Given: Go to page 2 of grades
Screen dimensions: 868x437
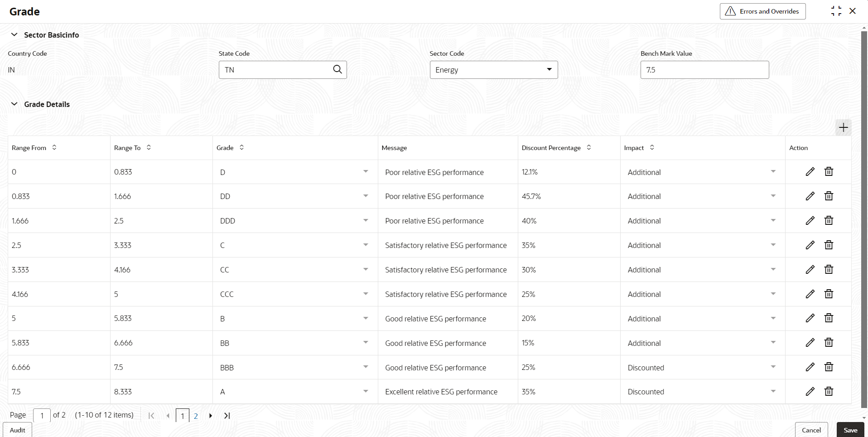Looking at the screenshot, I should (196, 416).
